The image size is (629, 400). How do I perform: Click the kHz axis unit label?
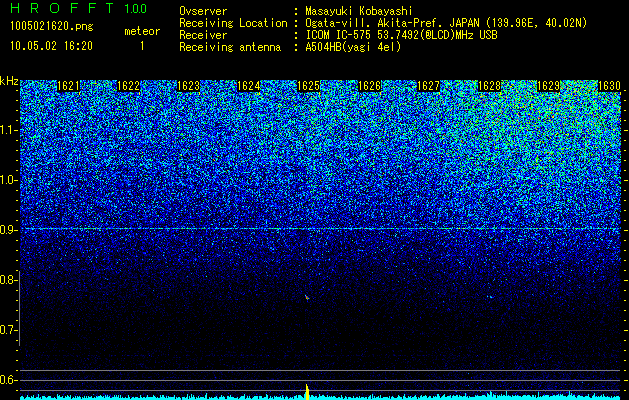click(9, 81)
